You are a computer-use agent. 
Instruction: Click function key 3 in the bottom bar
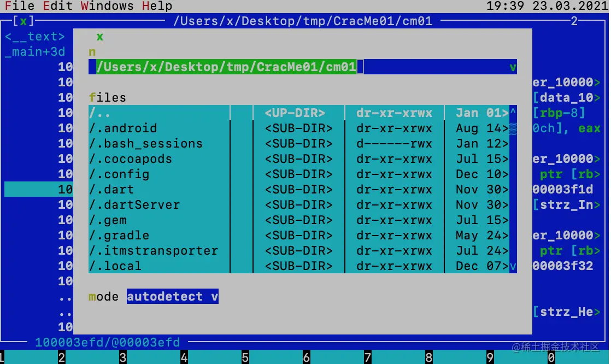123,357
